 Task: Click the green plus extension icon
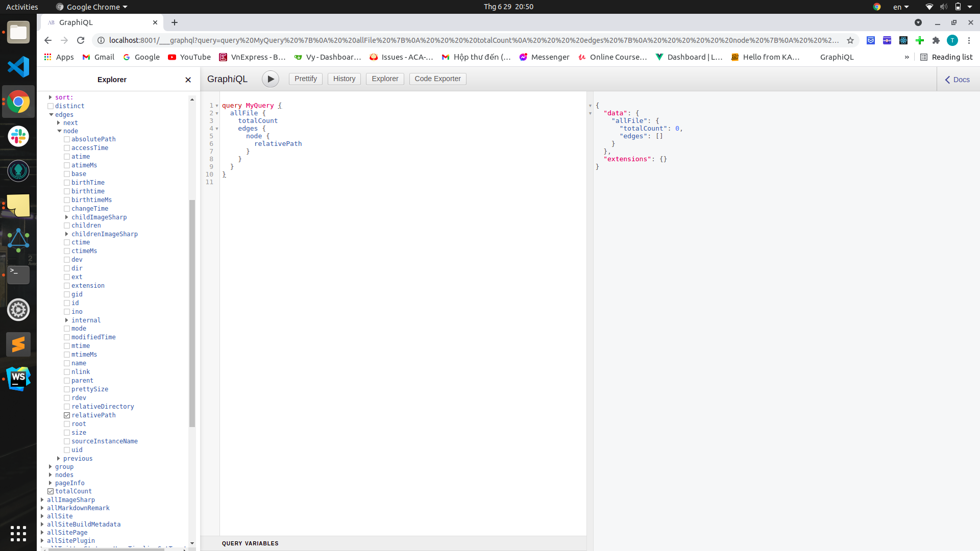pyautogui.click(x=920, y=40)
